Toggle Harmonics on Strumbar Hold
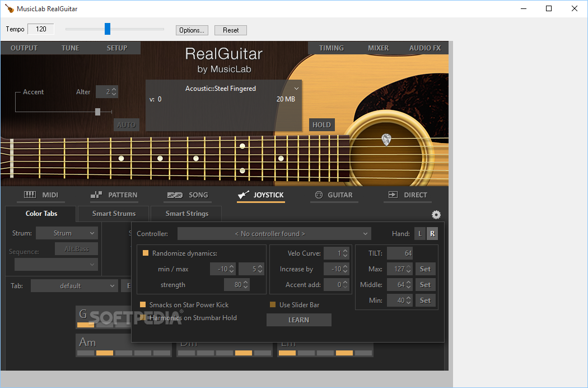 (x=142, y=318)
